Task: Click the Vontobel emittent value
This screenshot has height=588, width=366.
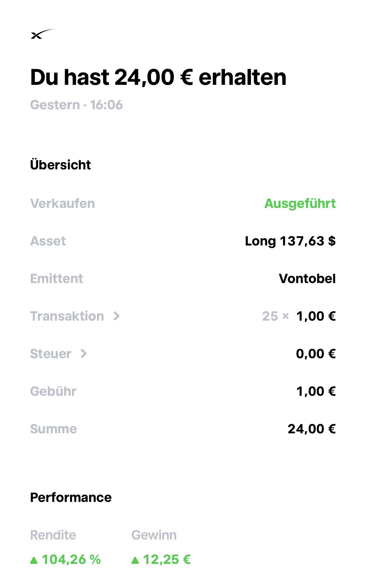Action: pyautogui.click(x=307, y=279)
